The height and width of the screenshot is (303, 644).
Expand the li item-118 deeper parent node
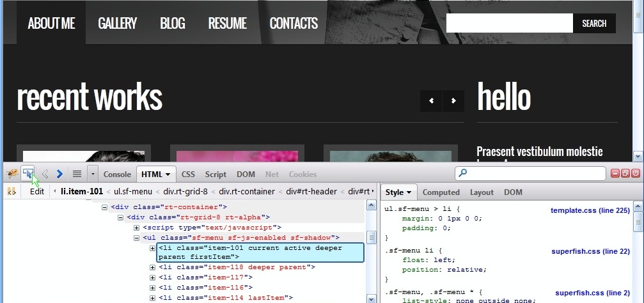pos(152,267)
